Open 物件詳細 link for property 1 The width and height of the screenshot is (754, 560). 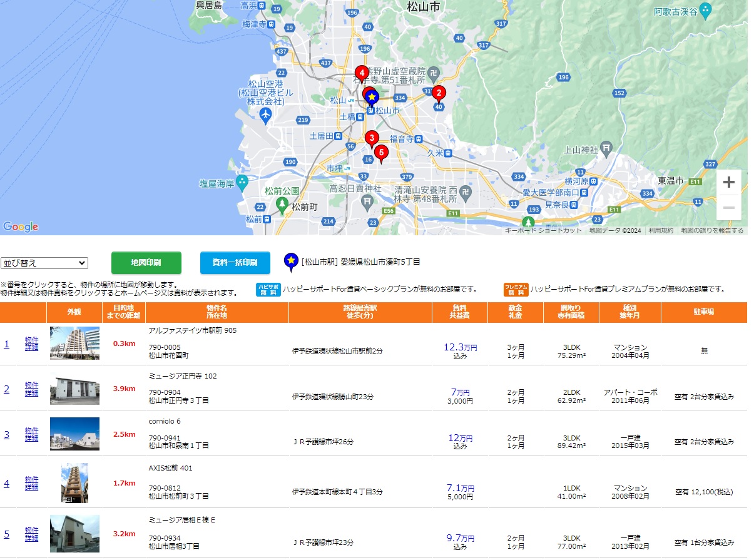click(x=31, y=344)
